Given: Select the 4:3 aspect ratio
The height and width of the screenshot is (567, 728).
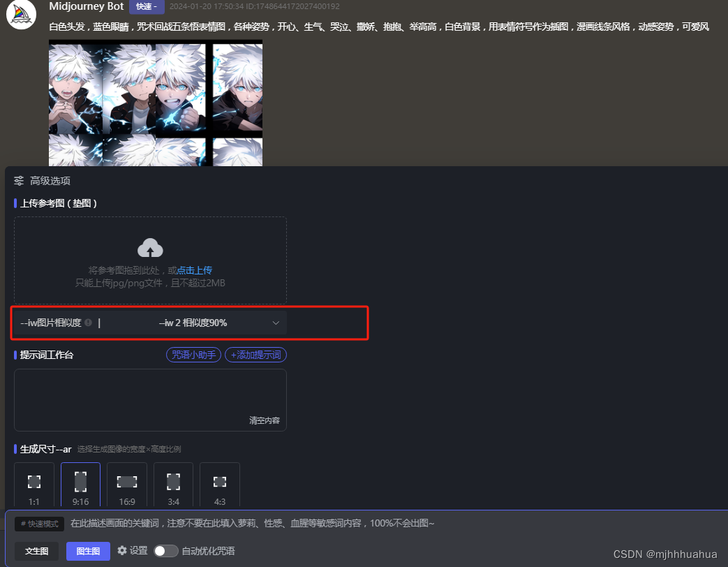Looking at the screenshot, I should [x=220, y=484].
